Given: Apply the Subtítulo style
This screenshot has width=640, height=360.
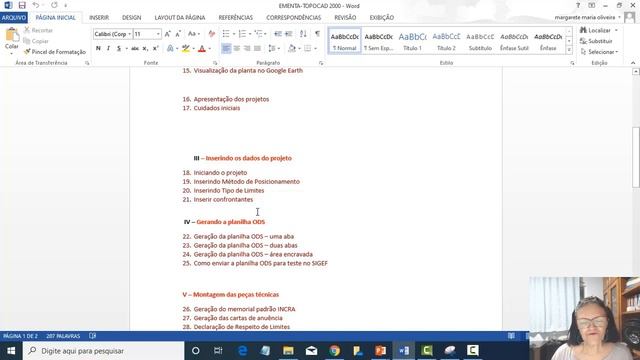Looking at the screenshot, I should [480, 41].
